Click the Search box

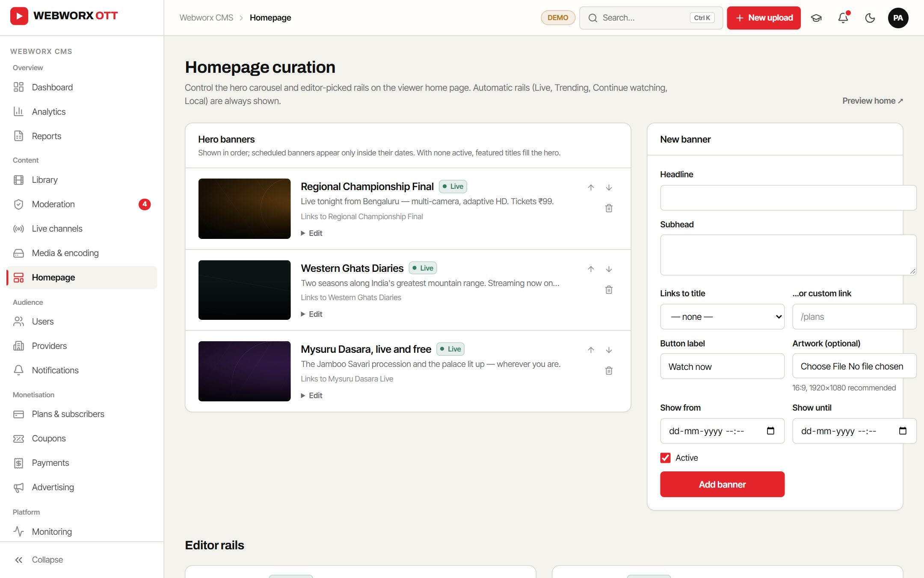click(x=651, y=18)
